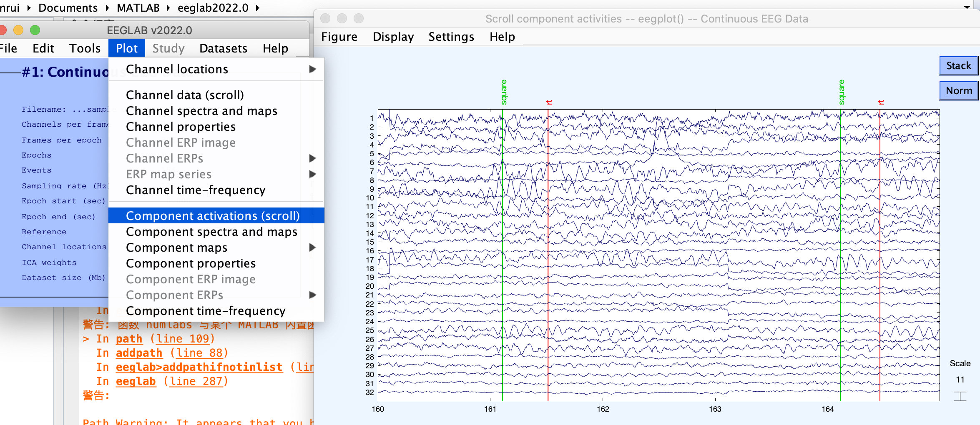Click the Sampling rate (Hz) label
Viewport: 980px width, 425px height.
[x=65, y=186]
